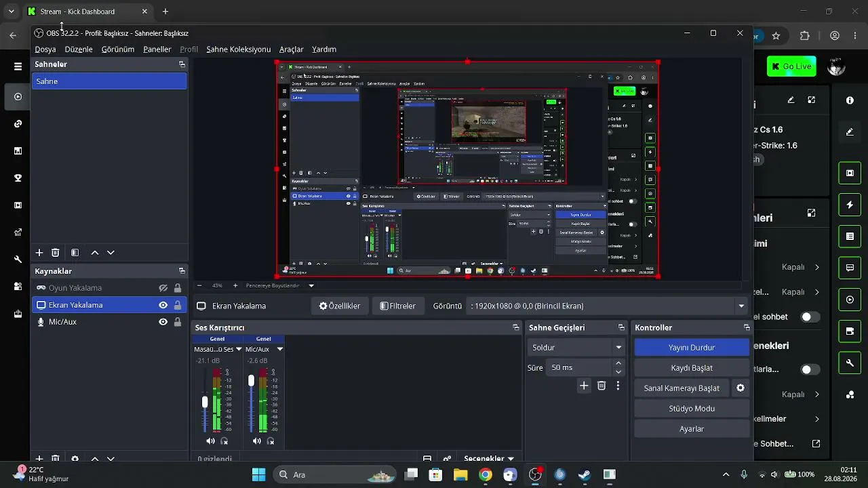
Task: Click Yayını Durdur to stop streaming
Action: [x=692, y=348]
